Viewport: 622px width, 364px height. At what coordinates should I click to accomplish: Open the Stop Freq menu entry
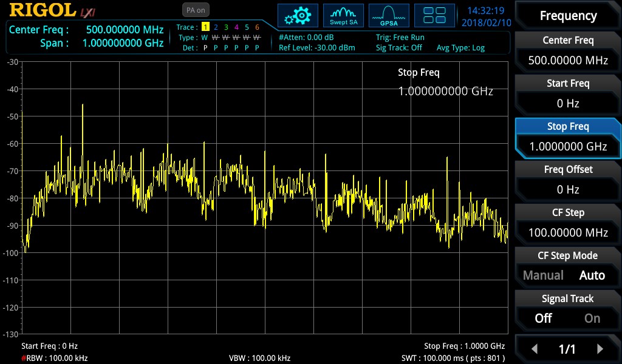point(567,126)
